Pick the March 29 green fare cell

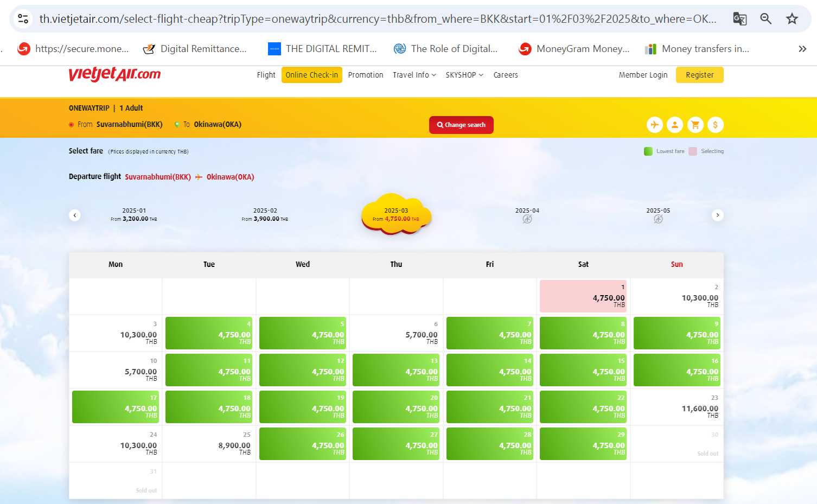pyautogui.click(x=583, y=444)
